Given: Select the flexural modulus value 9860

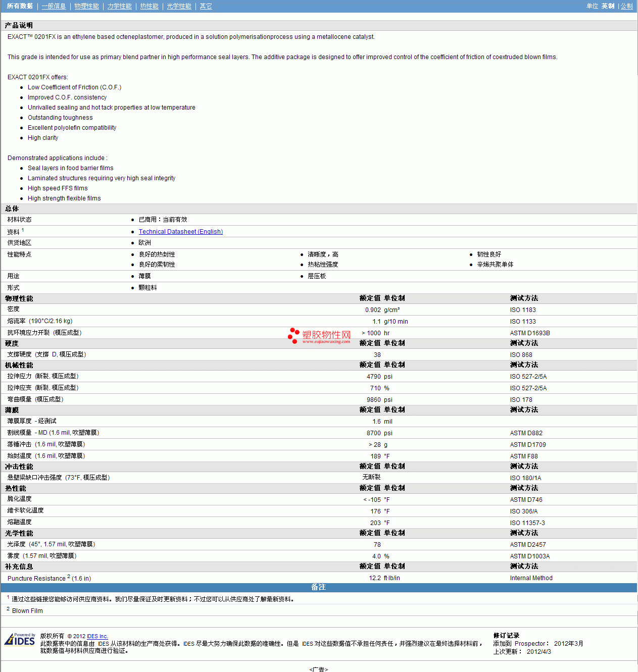Looking at the screenshot, I should 374,400.
